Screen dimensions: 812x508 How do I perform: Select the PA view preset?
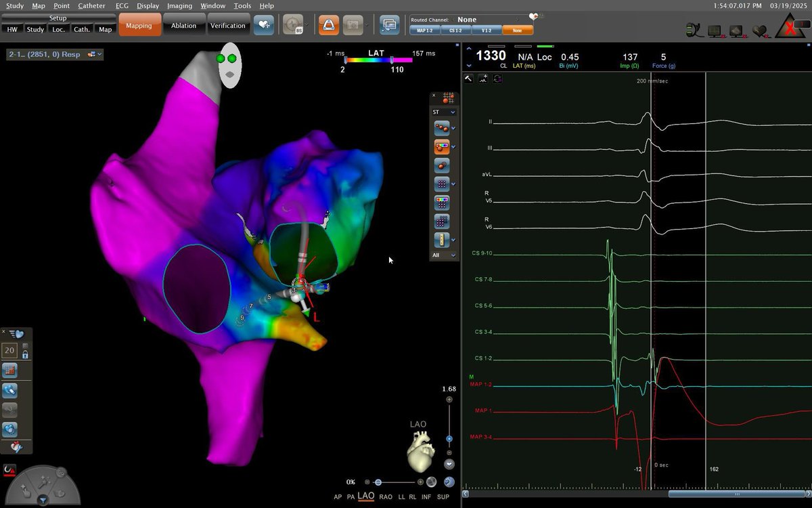click(351, 496)
